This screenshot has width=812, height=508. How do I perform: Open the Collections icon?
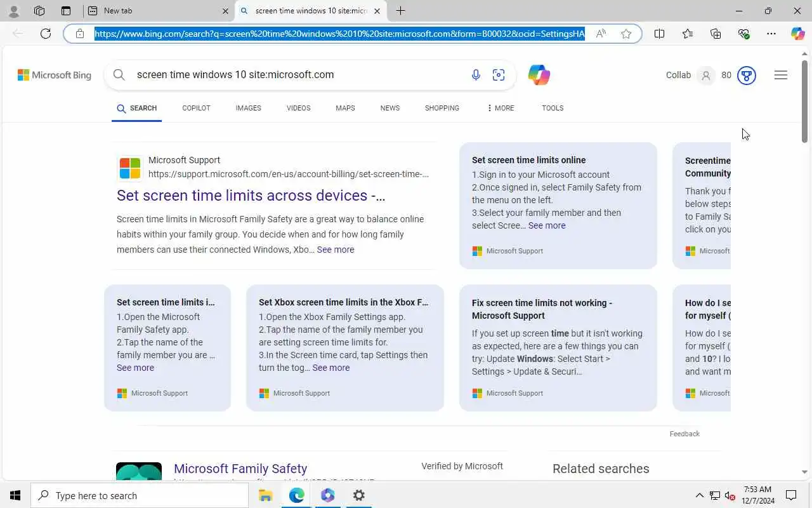[x=716, y=34]
